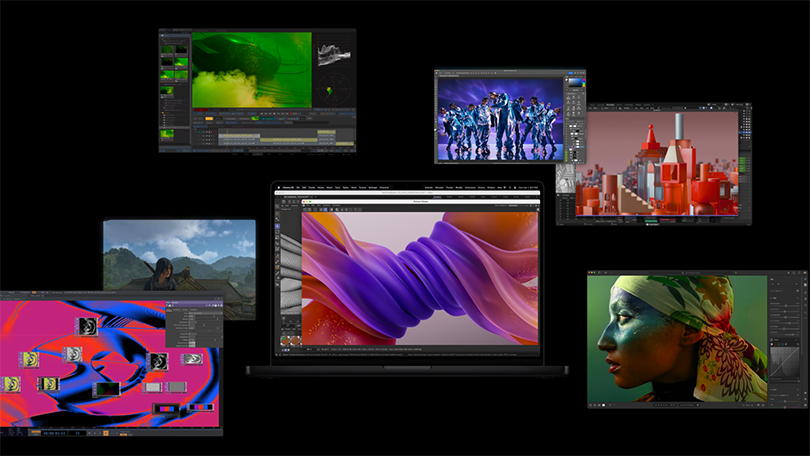Select the dark green noise node in TouchDesigner
The image size is (810, 456).
click(106, 389)
